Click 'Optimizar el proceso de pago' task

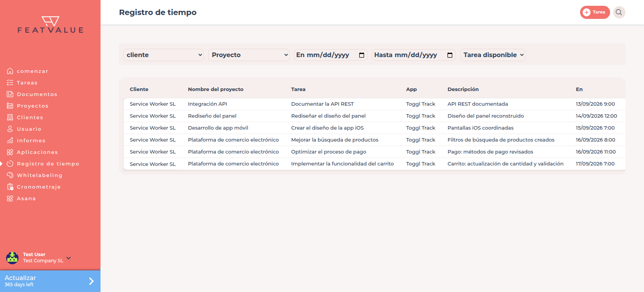pyautogui.click(x=329, y=152)
